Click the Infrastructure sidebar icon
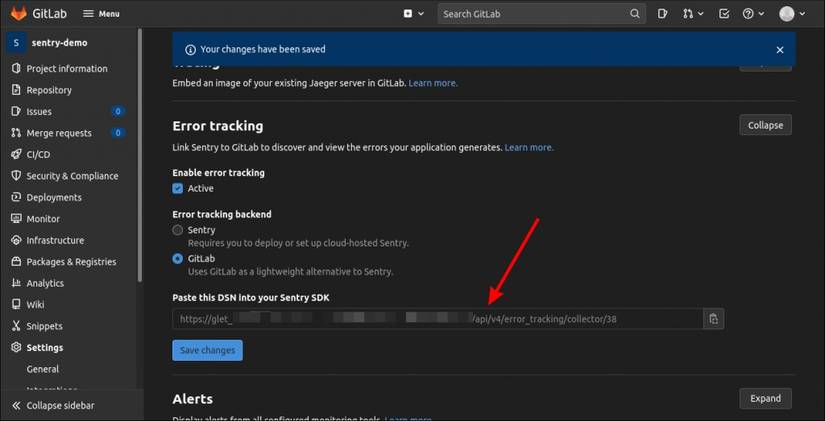The height and width of the screenshot is (421, 825). point(16,240)
